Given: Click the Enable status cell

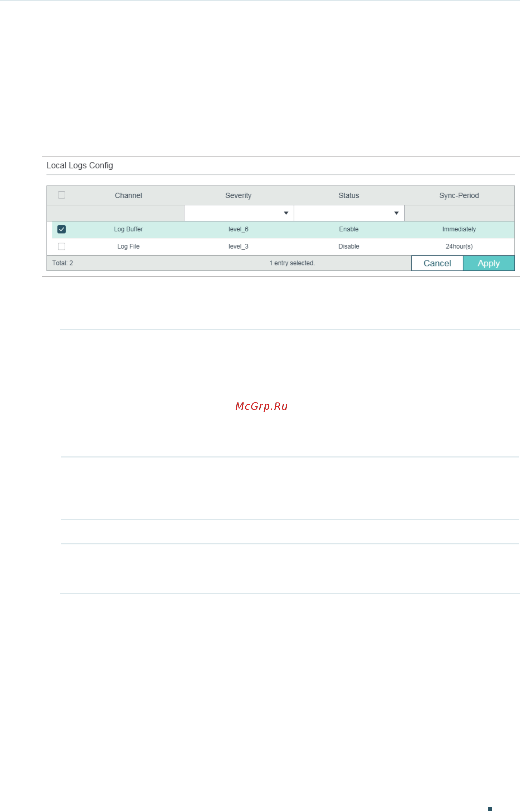Looking at the screenshot, I should pyautogui.click(x=349, y=229).
